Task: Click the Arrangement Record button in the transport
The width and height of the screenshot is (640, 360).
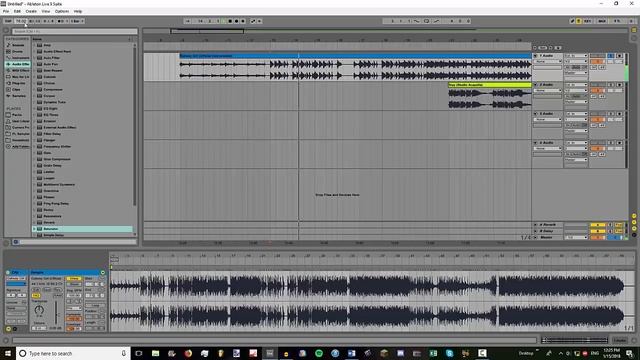Action: (236, 21)
